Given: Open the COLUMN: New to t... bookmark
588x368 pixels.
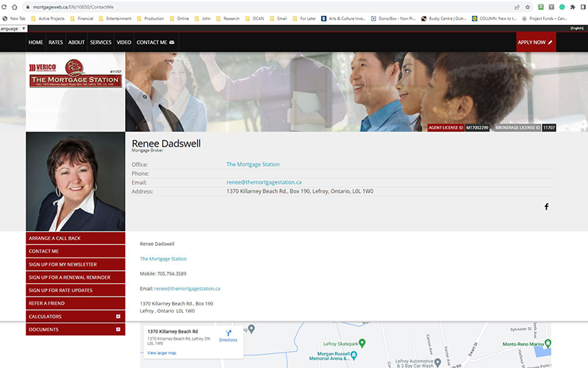Looking at the screenshot, I should coord(494,18).
